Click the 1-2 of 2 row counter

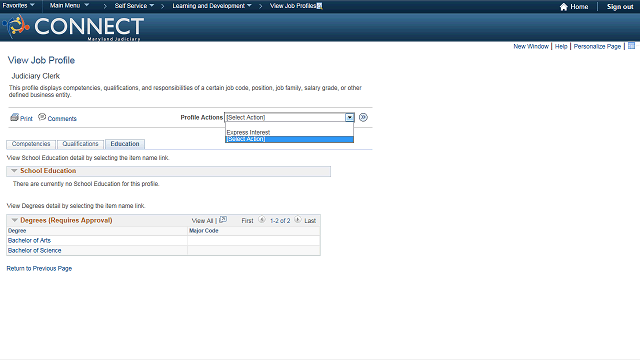pyautogui.click(x=280, y=221)
